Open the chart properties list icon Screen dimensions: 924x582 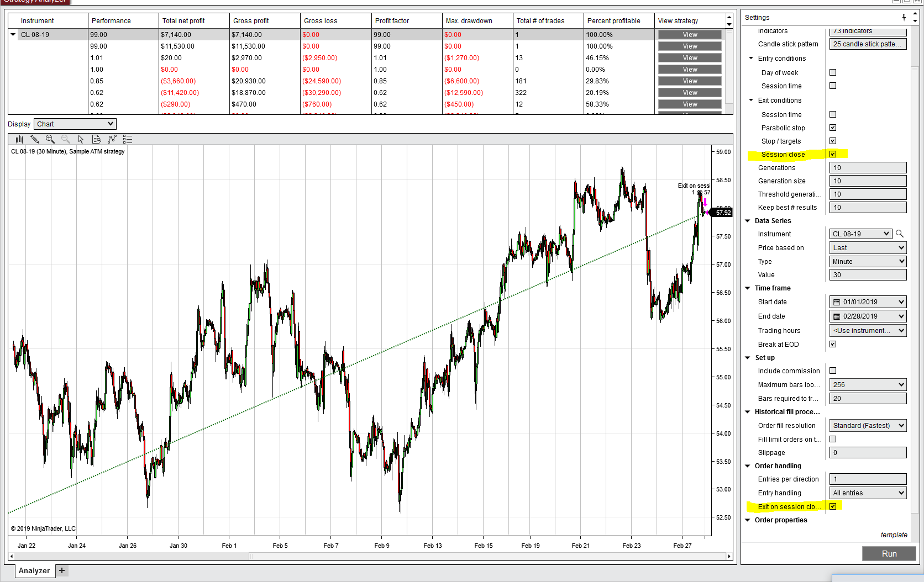[128, 139]
